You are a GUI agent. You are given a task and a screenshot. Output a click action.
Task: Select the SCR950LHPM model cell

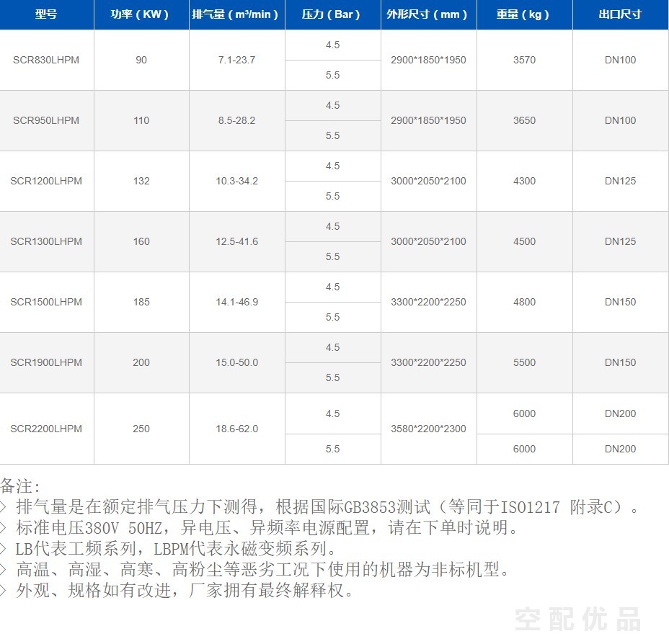tap(46, 120)
